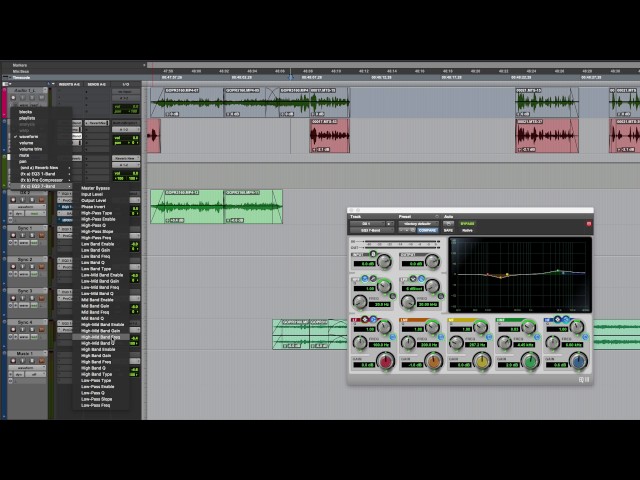This screenshot has height=480, width=640.
Task: Click the red LF gain knob
Action: (386, 361)
